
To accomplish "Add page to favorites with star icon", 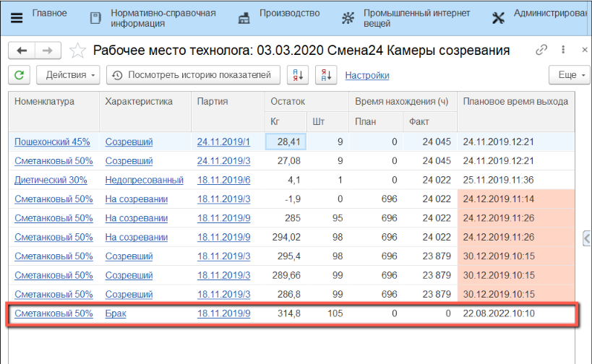I will [x=77, y=51].
